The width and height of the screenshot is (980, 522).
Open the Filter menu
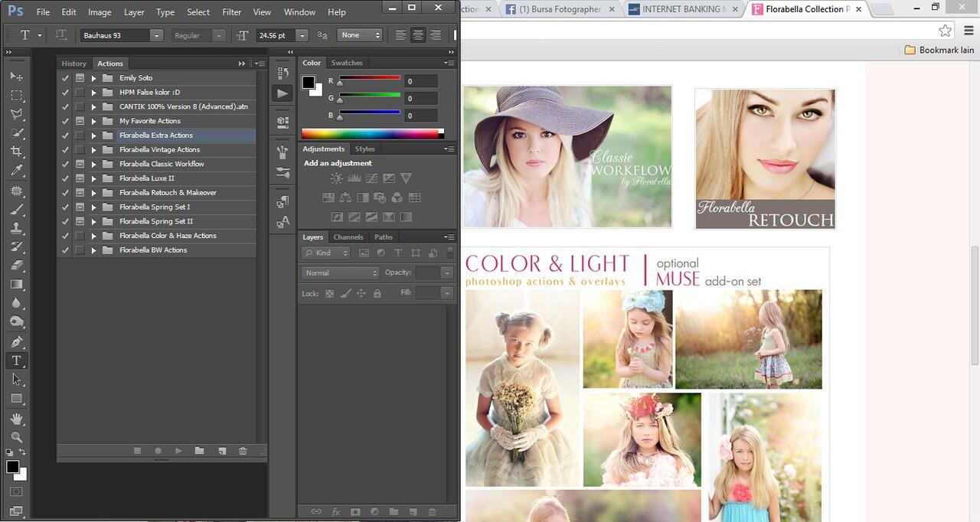click(x=231, y=12)
